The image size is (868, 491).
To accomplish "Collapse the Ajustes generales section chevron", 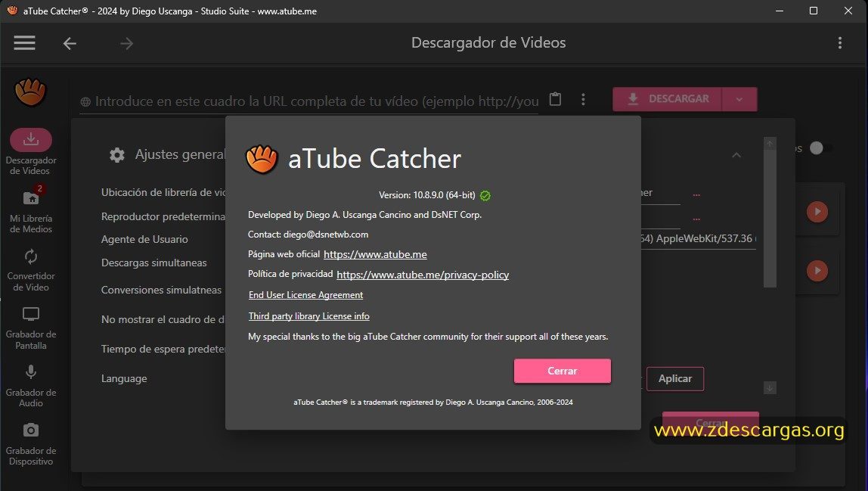I will pyautogui.click(x=736, y=155).
